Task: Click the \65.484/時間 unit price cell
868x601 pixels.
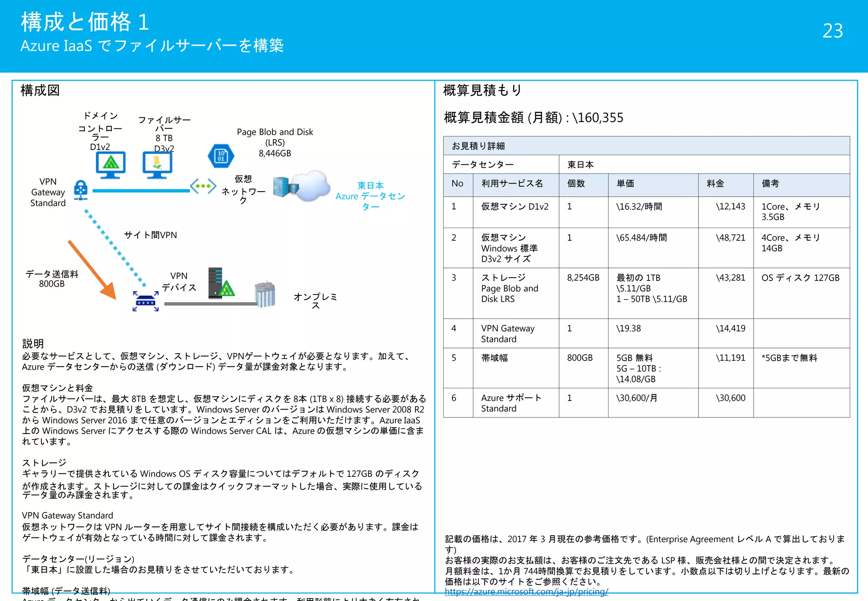Action: click(x=653, y=248)
